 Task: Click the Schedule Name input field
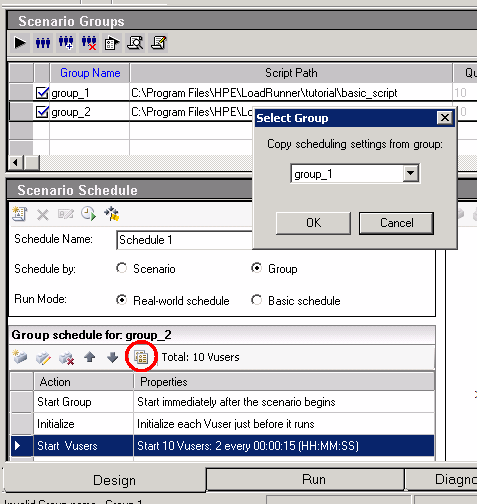click(184, 240)
